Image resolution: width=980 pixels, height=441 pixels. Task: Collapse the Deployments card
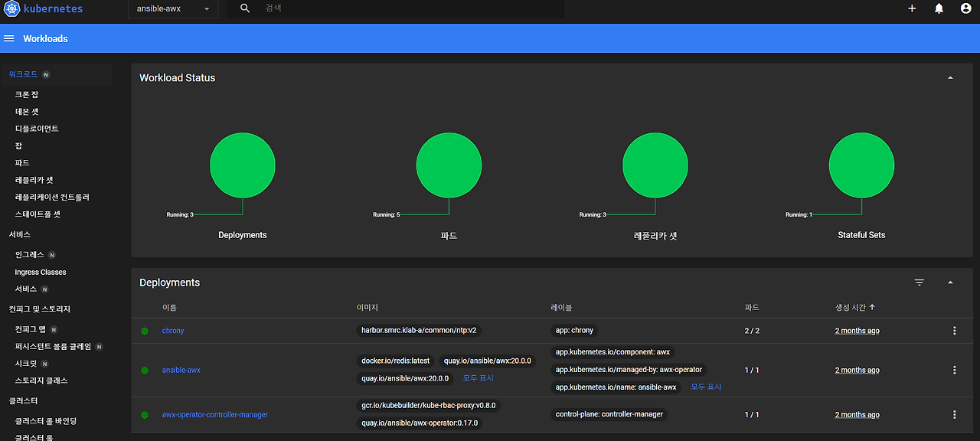pos(950,283)
